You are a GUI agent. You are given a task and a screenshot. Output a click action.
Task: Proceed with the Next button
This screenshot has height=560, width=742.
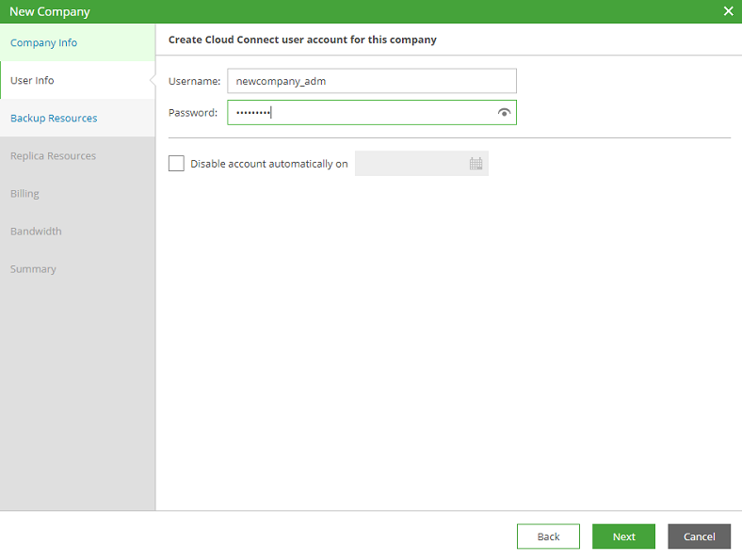tap(623, 536)
